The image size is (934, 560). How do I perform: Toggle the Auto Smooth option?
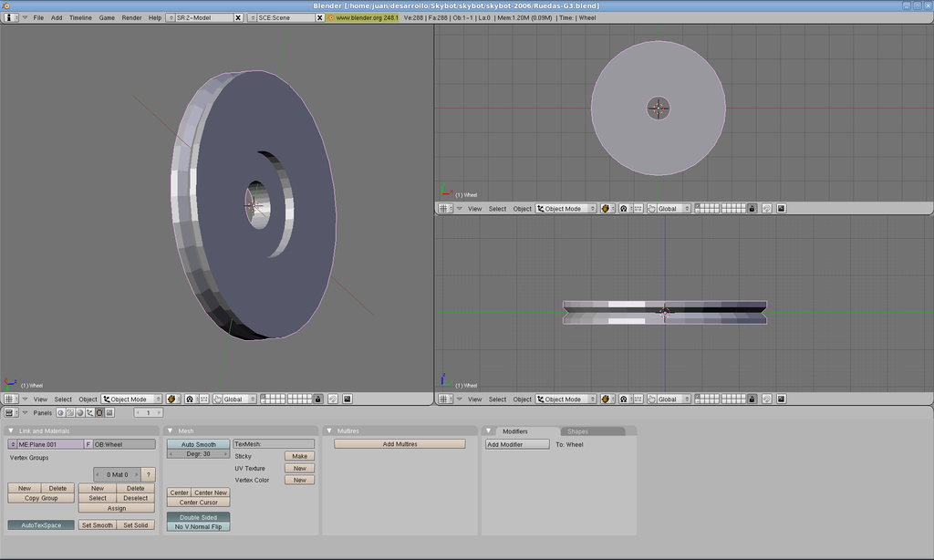198,444
